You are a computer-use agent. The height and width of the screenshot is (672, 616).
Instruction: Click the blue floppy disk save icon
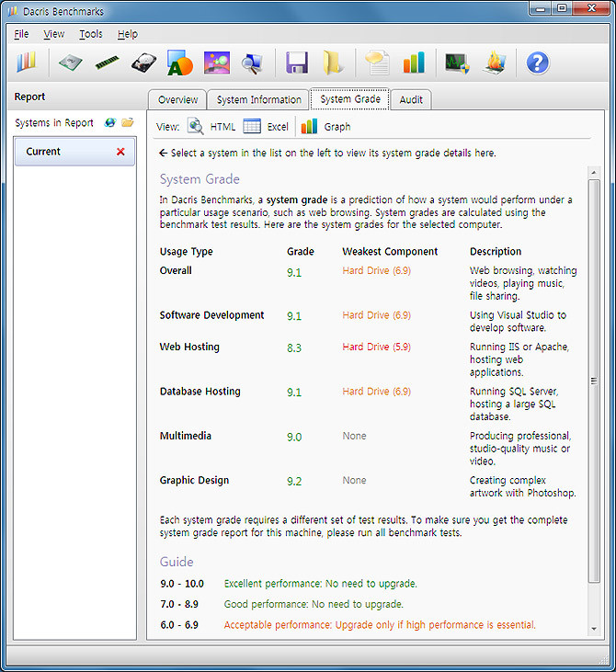(296, 63)
